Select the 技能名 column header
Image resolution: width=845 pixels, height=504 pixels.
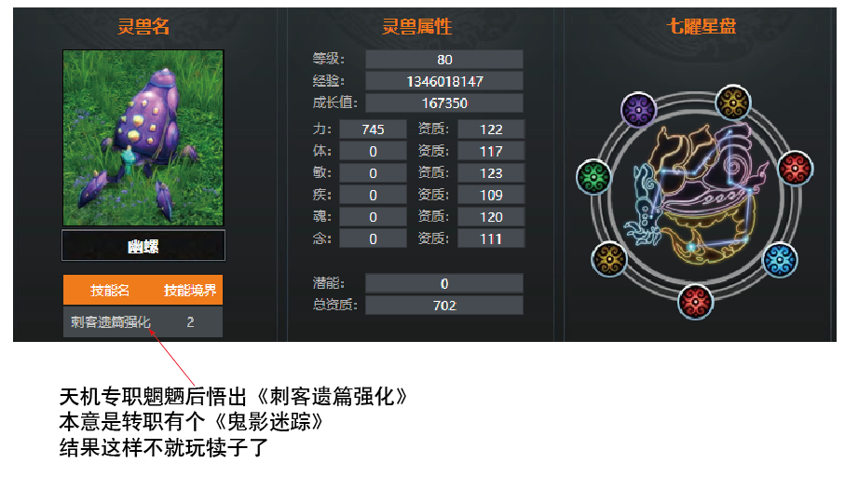[110, 290]
